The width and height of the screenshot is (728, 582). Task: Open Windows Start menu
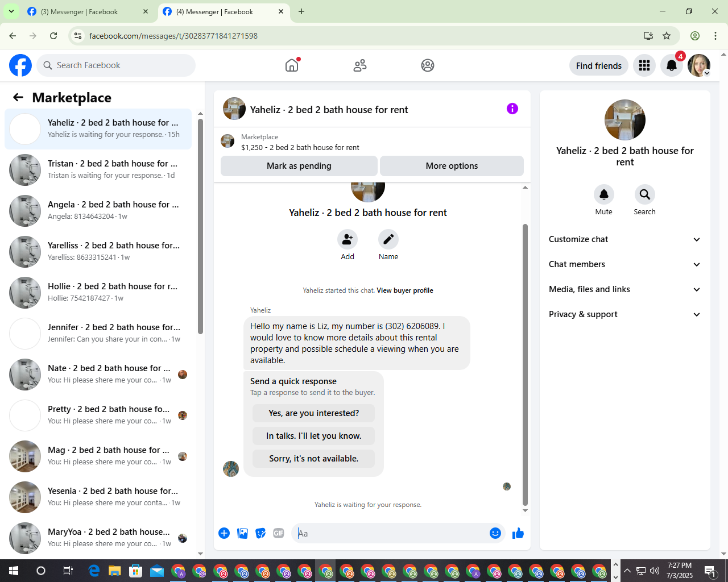pyautogui.click(x=14, y=571)
